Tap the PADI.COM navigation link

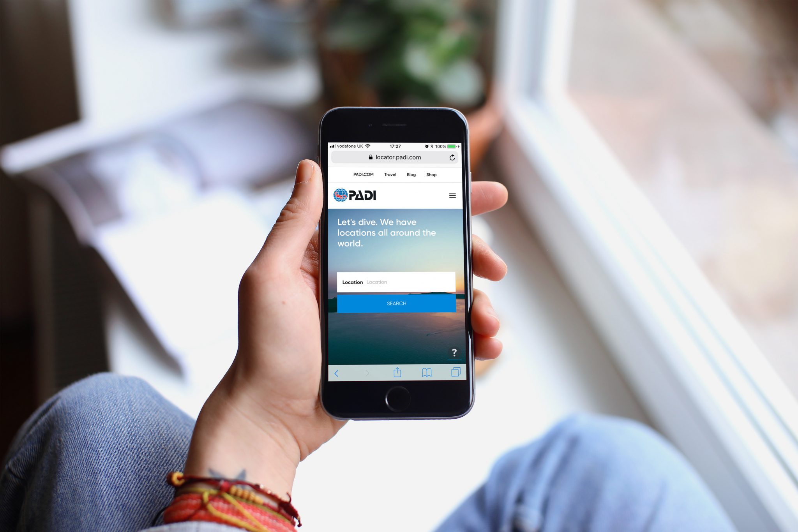click(x=362, y=174)
